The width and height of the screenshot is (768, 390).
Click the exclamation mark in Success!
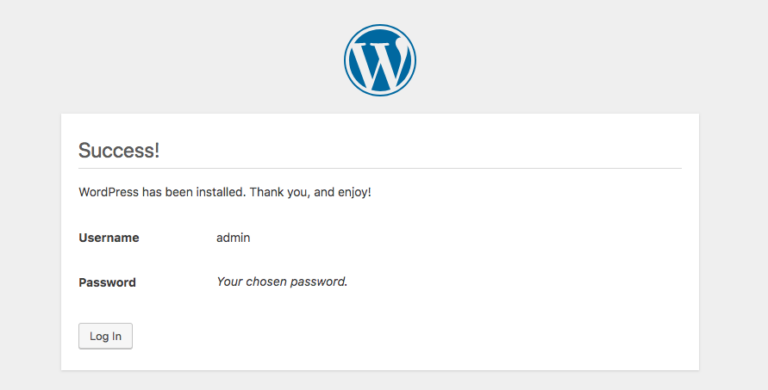pyautogui.click(x=157, y=150)
